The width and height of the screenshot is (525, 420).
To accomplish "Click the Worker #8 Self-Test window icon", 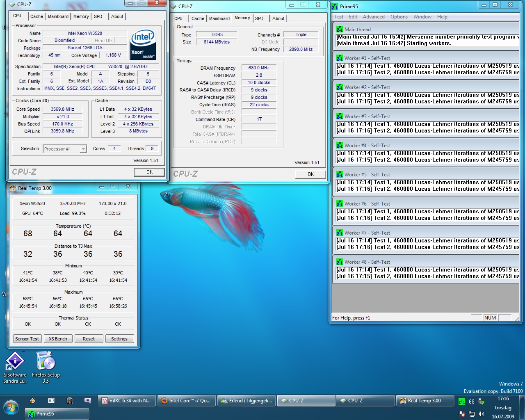I will coord(340,262).
